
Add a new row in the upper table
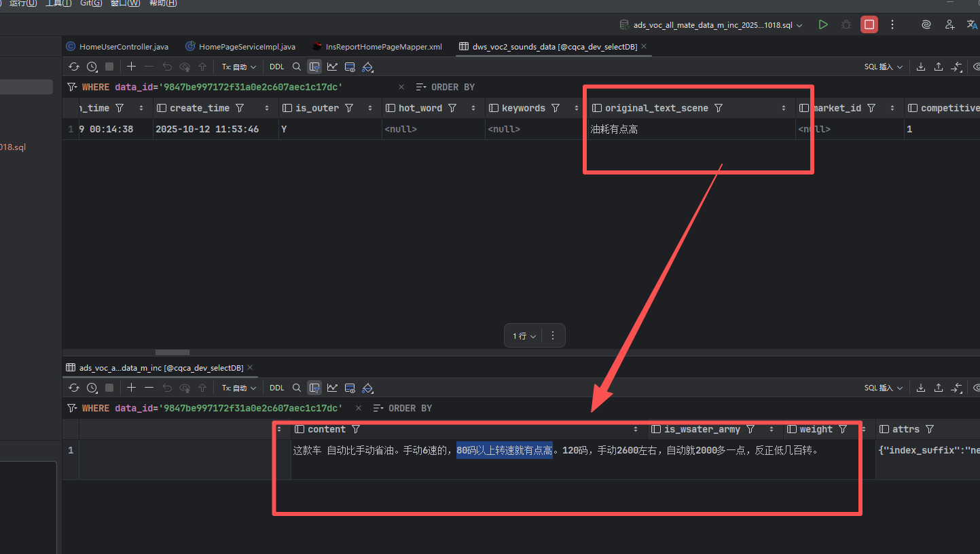point(132,67)
